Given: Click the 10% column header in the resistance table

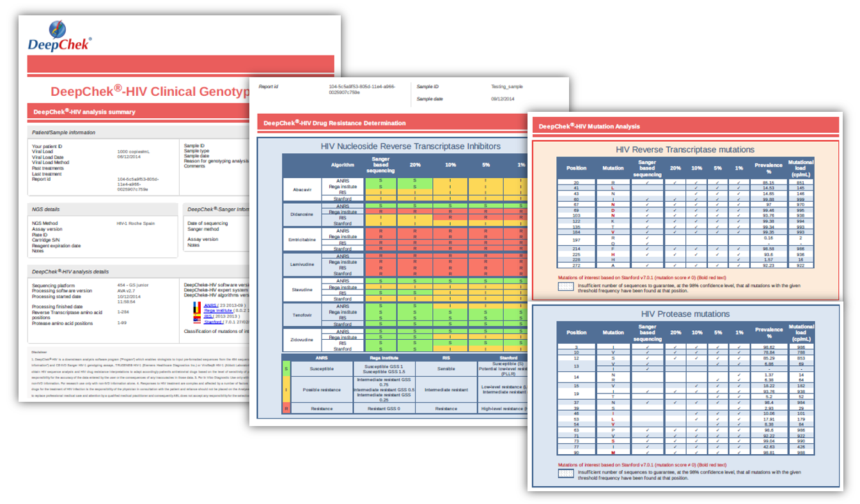Looking at the screenshot, I should (451, 164).
